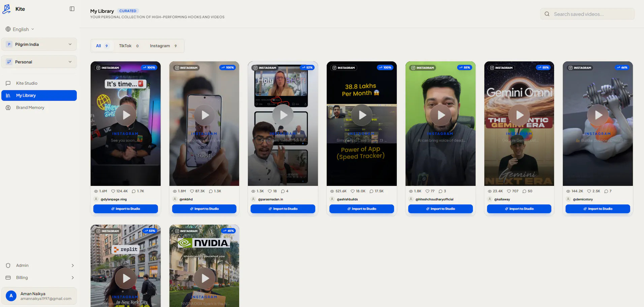Play the @mkbhd video

204,115
